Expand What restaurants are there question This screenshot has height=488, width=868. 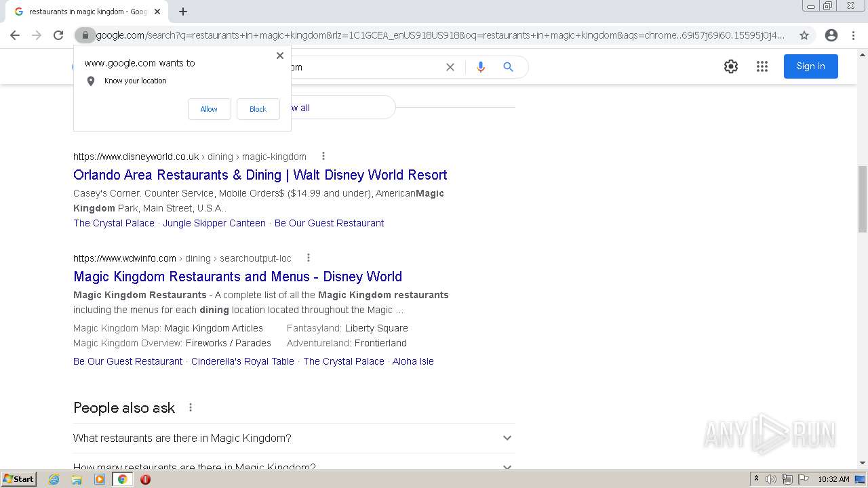click(x=293, y=438)
